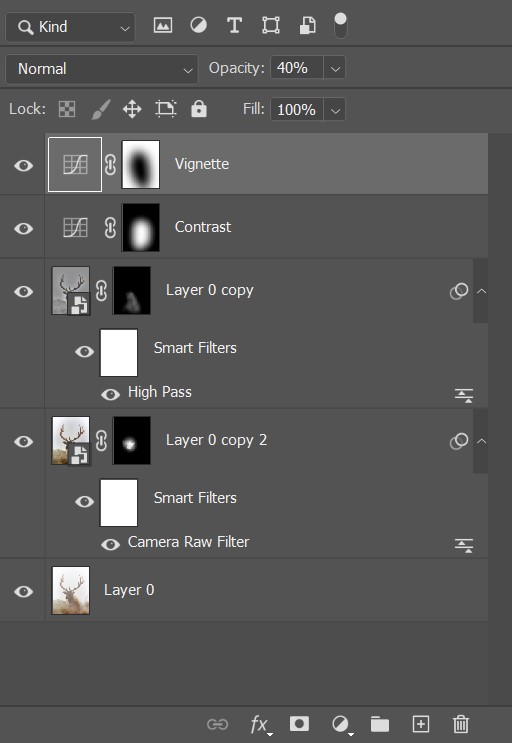
Task: Filter layers by pixel layer type
Action: pos(162,26)
